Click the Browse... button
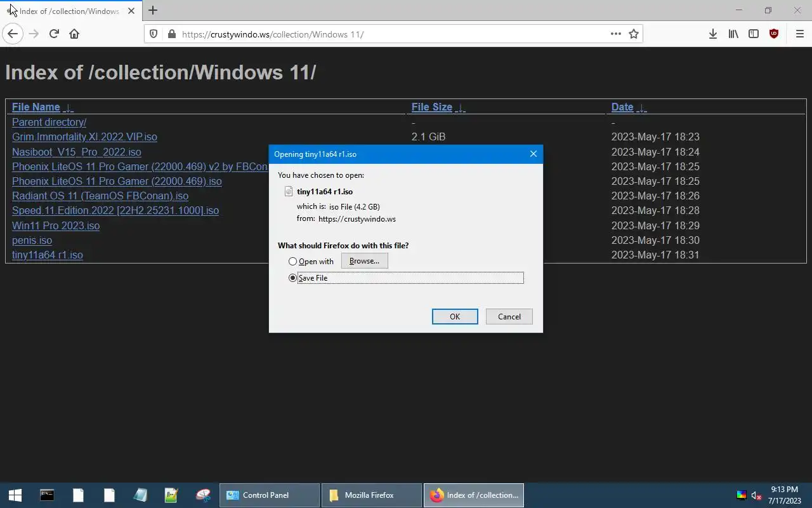812x508 pixels. pos(364,261)
